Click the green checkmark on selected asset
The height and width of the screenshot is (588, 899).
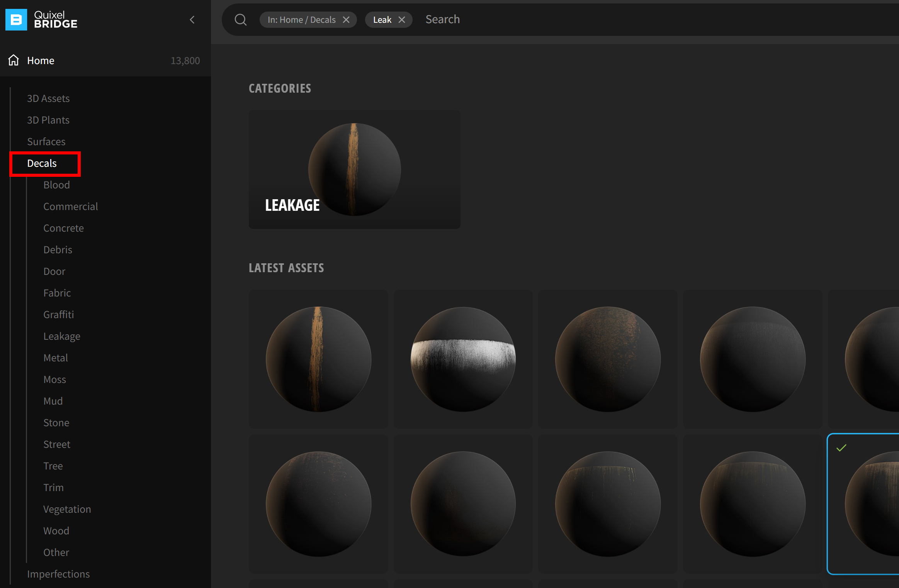click(x=841, y=448)
